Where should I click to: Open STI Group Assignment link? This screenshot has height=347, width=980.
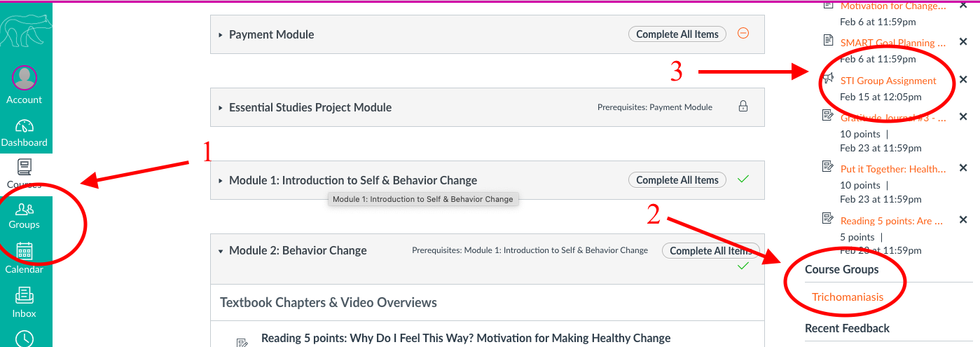click(888, 81)
